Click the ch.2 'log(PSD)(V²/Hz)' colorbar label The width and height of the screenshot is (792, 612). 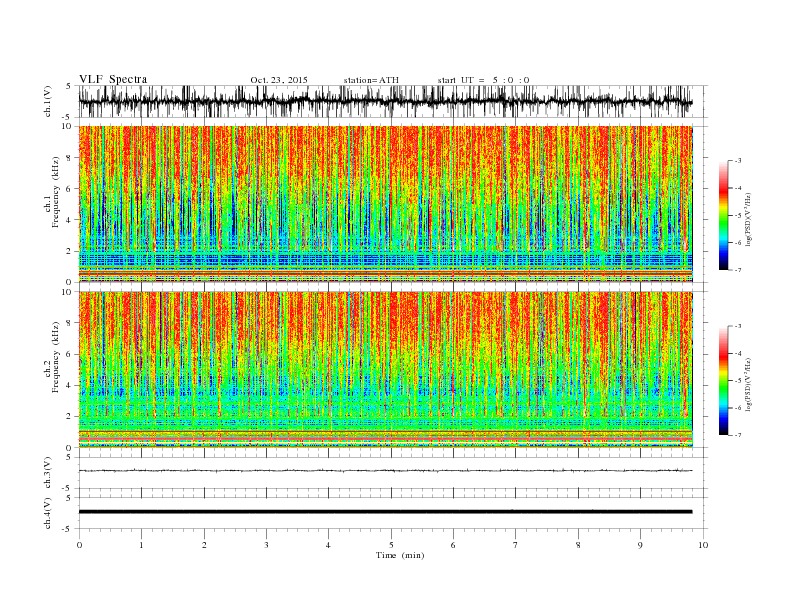coord(748,384)
